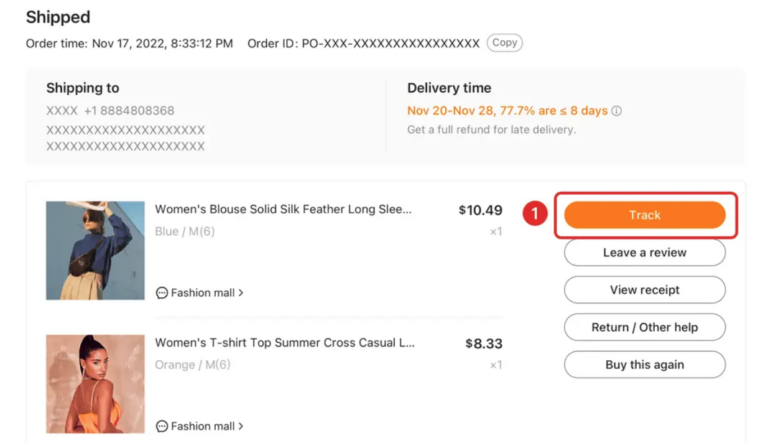Click the red number 1 badge
Screen dimensions: 768x443
tap(535, 214)
